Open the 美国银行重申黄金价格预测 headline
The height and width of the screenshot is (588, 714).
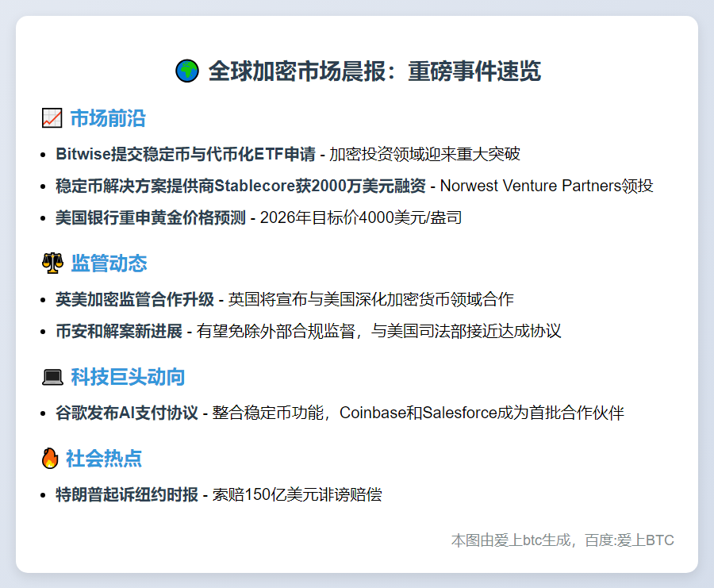pos(151,217)
